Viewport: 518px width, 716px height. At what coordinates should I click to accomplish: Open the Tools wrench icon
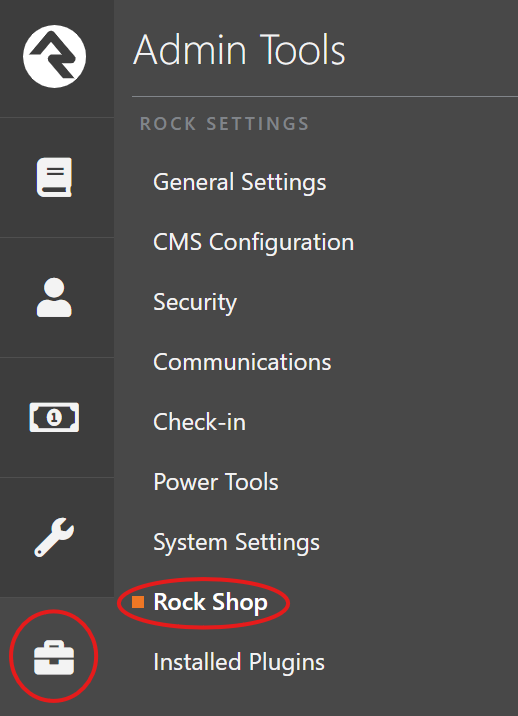tap(54, 537)
